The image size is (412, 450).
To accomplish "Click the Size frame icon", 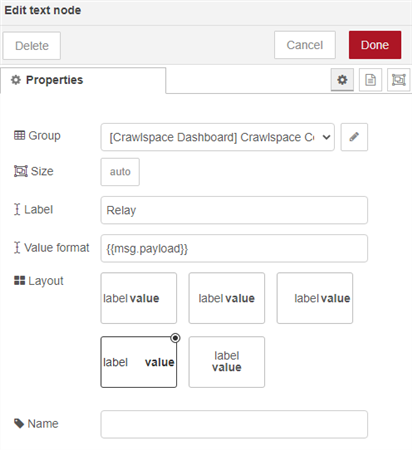I will [21, 171].
